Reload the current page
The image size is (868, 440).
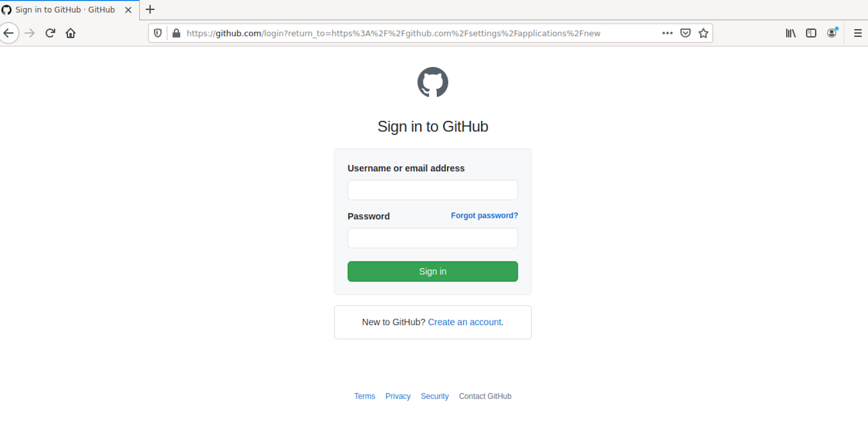[50, 33]
